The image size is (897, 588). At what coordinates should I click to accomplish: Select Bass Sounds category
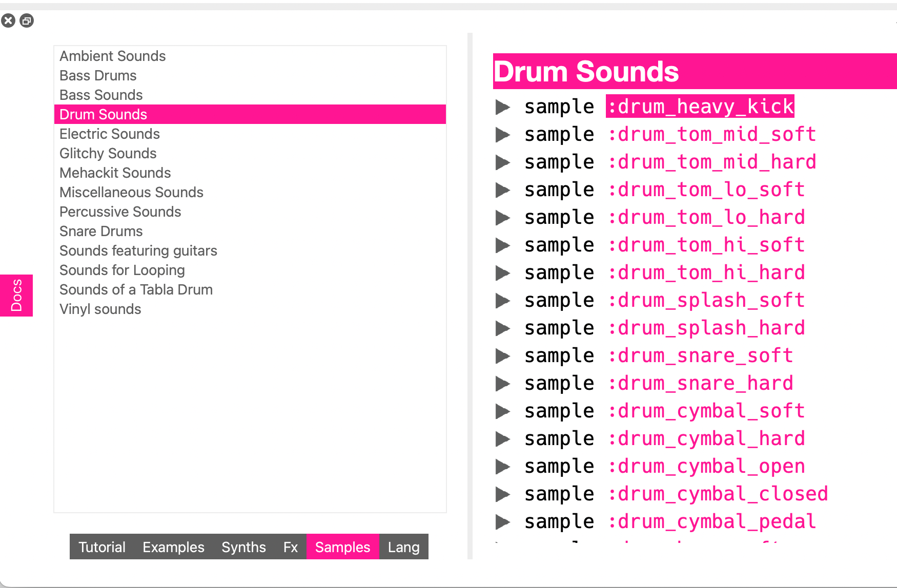click(250, 95)
